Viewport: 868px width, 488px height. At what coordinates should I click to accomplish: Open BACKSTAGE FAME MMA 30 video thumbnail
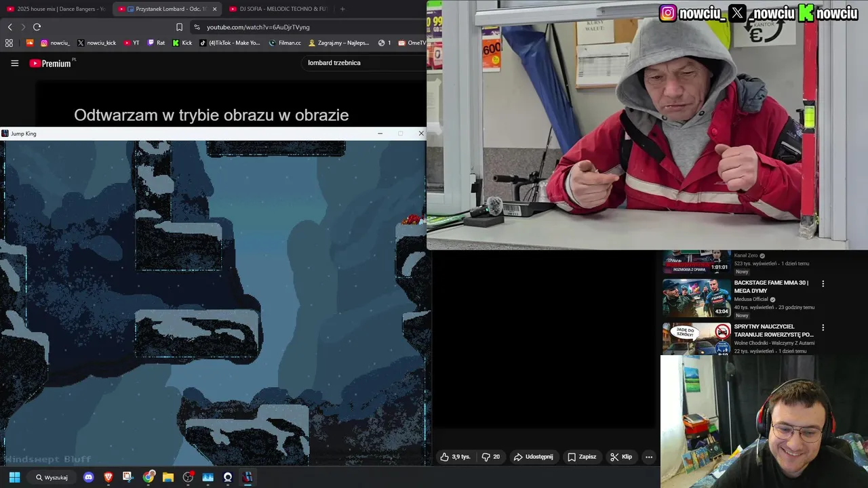click(696, 298)
